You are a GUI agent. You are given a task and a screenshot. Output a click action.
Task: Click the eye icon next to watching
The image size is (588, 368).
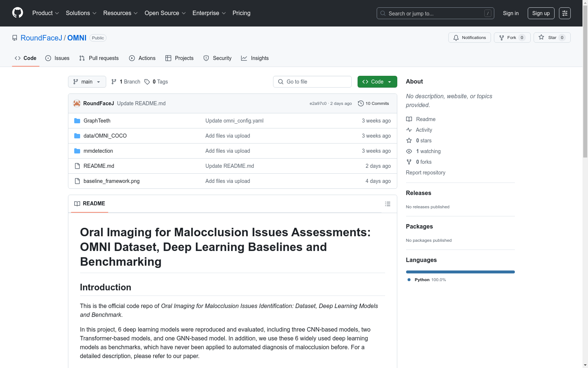coord(409,151)
